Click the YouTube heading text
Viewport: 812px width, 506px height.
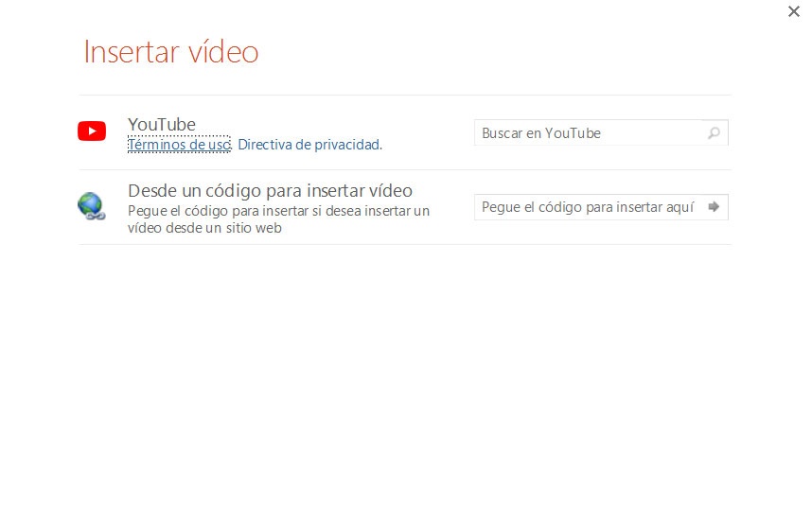coord(162,125)
